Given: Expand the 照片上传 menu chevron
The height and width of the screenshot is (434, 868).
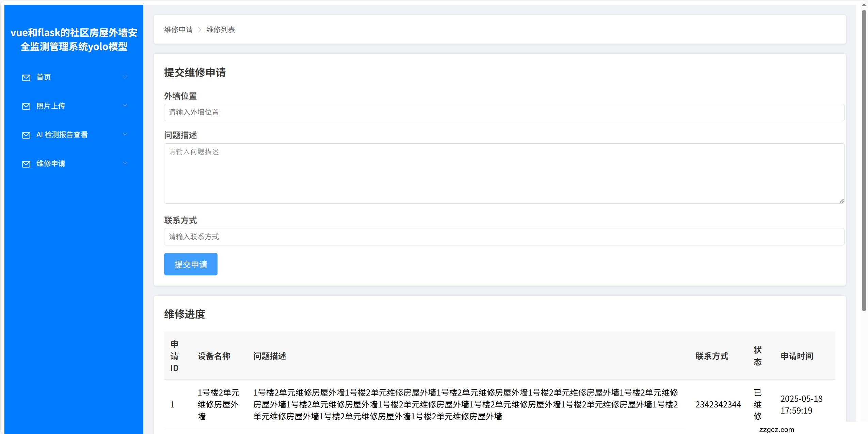Looking at the screenshot, I should tap(125, 105).
